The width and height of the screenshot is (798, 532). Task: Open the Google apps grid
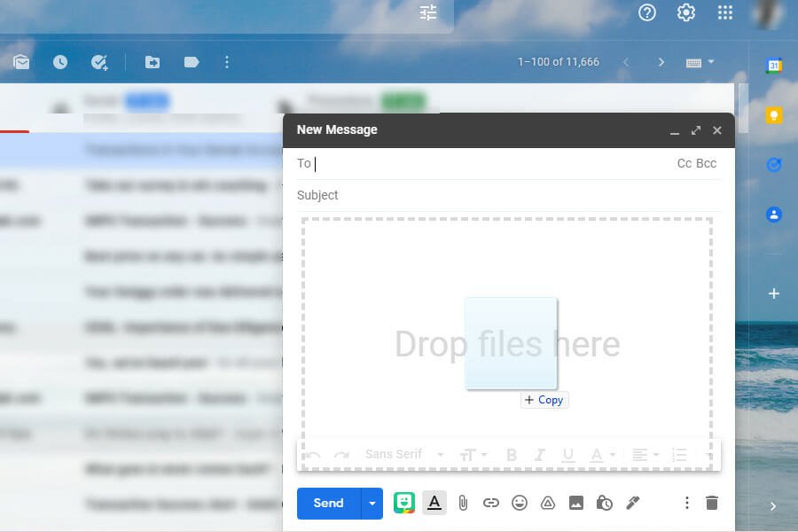[725, 12]
